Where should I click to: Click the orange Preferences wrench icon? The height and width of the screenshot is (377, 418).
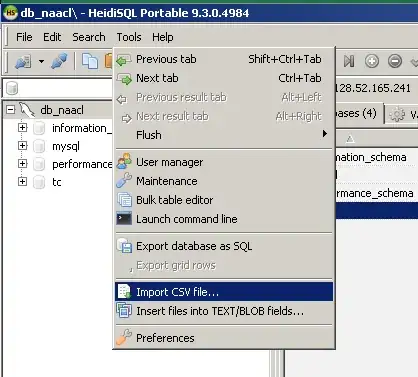[124, 337]
